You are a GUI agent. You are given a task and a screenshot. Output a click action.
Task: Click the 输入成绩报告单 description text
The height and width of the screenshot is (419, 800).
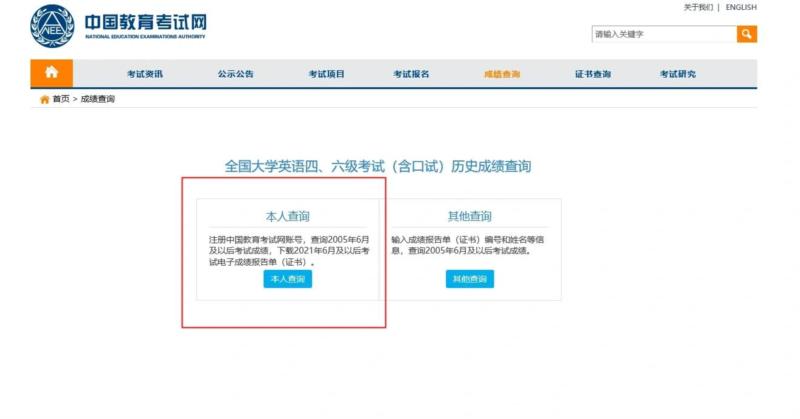coord(468,245)
